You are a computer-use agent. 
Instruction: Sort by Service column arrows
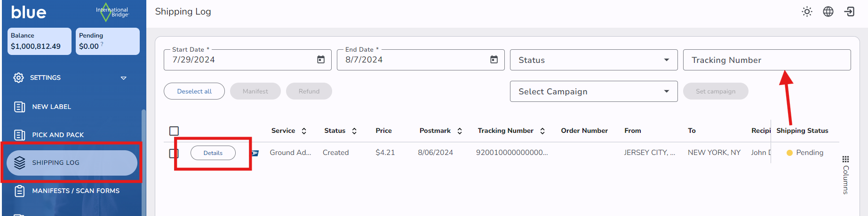[304, 131]
